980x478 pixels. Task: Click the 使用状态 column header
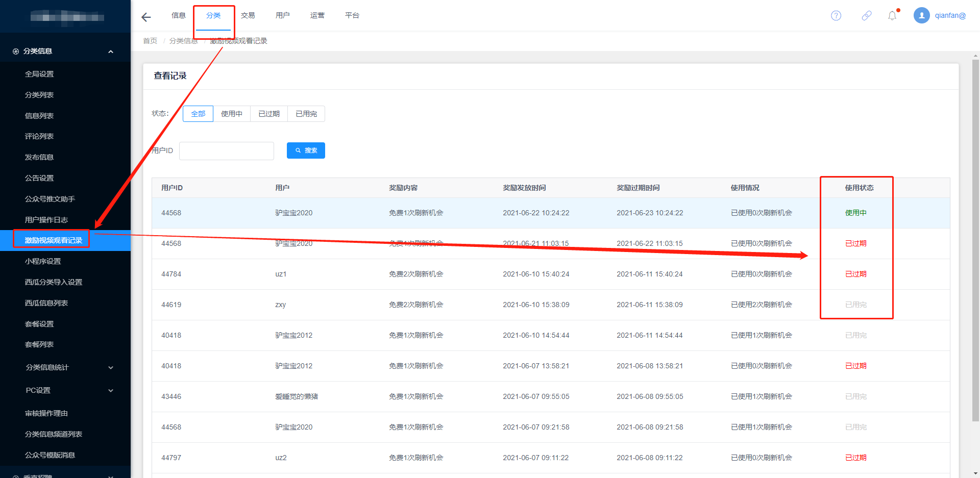pyautogui.click(x=859, y=188)
